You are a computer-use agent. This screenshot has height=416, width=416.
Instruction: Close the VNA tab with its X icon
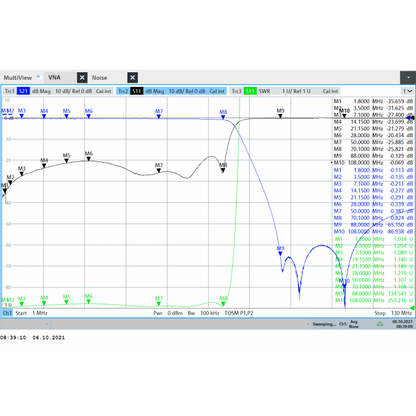pyautogui.click(x=82, y=78)
